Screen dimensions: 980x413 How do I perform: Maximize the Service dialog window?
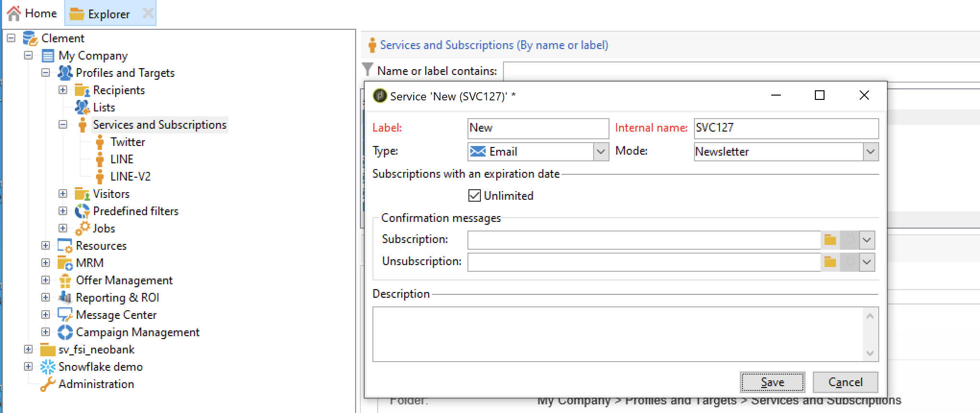click(x=820, y=95)
